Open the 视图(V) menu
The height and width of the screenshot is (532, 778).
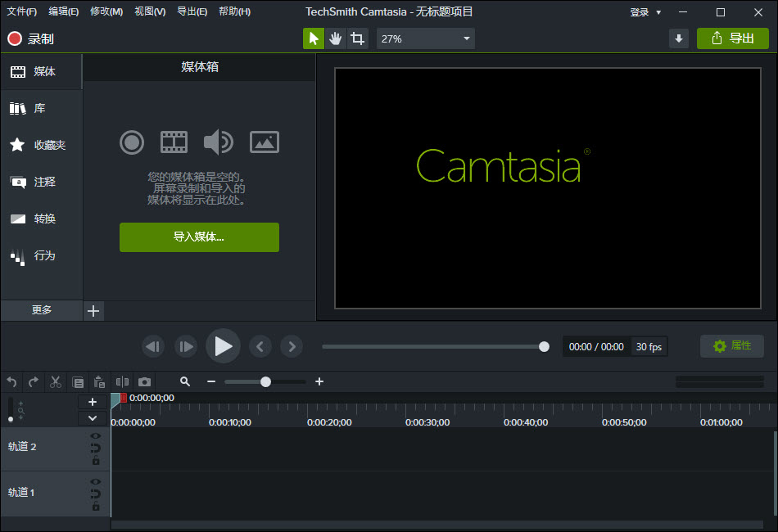coord(150,11)
